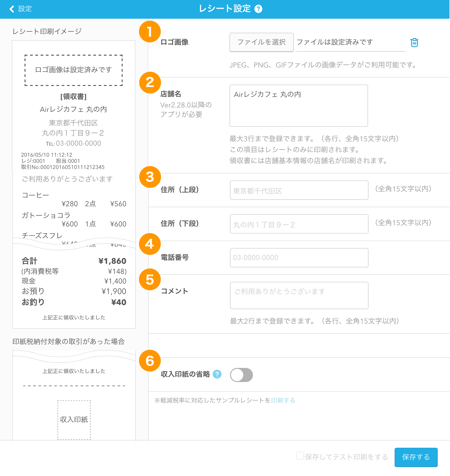Check 保存してテスト印刷をする checkbox

300,456
